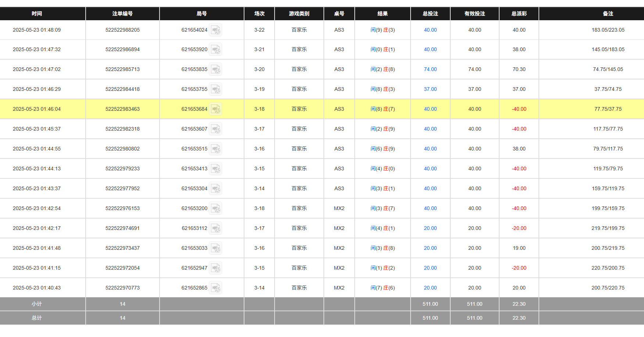644x337 pixels.
Task: Click the 总派彩 column header
Action: tap(519, 14)
